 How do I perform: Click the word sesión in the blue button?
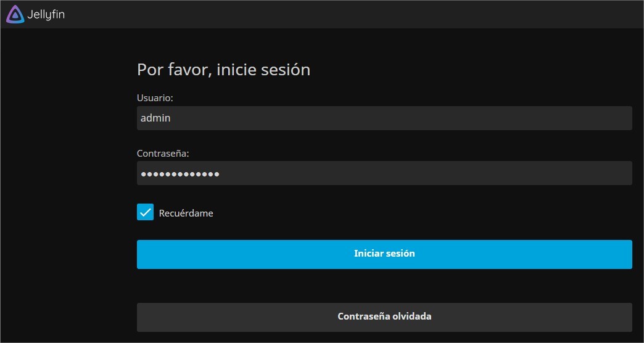click(x=402, y=254)
